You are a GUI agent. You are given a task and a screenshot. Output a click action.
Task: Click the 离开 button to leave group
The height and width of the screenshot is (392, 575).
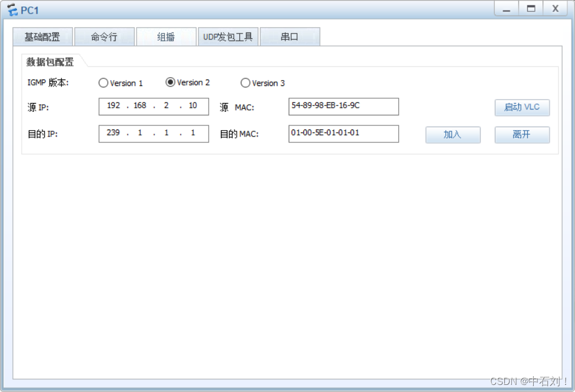[521, 135]
